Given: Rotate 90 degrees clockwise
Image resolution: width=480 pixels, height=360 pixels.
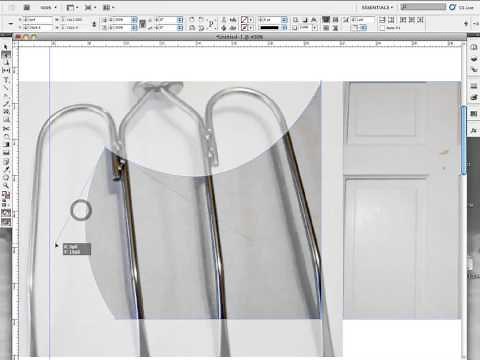Looking at the screenshot, I should (192, 20).
